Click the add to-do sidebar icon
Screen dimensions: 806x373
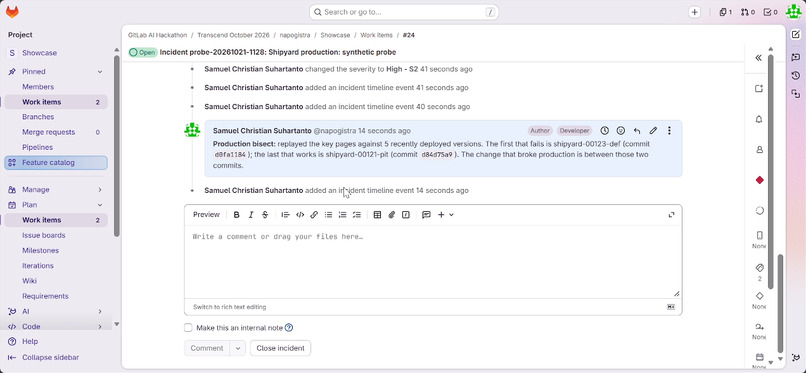click(x=759, y=88)
